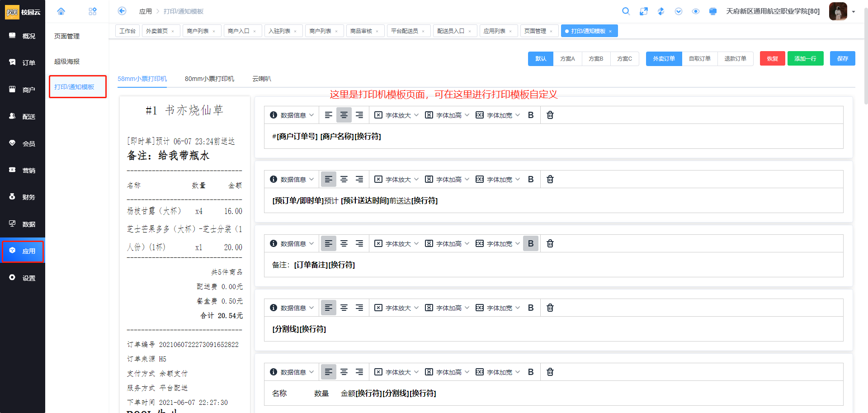The image size is (868, 413).
Task: Choose 自取订单 order type
Action: [699, 58]
